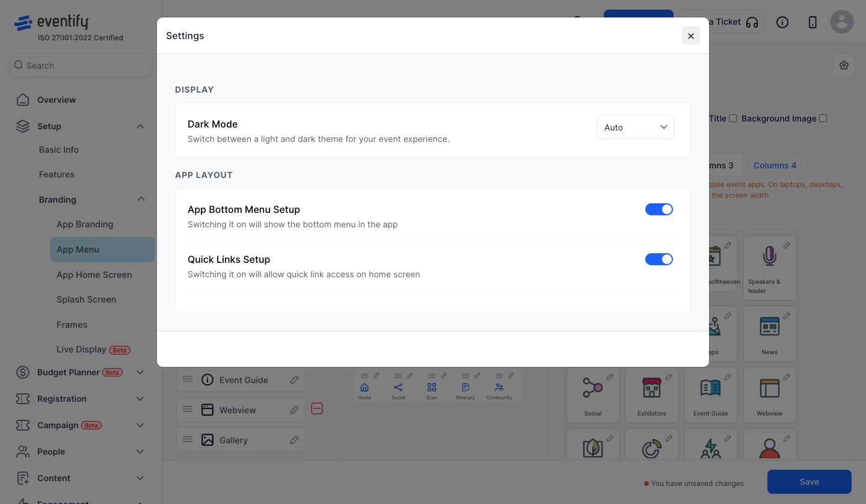Click the Eventify logo

tap(52, 23)
